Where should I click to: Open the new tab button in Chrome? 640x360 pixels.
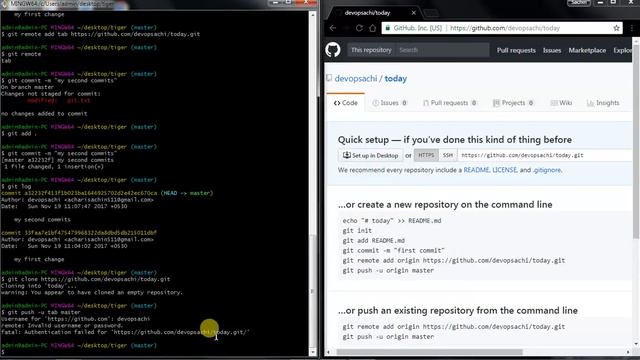pyautogui.click(x=431, y=13)
